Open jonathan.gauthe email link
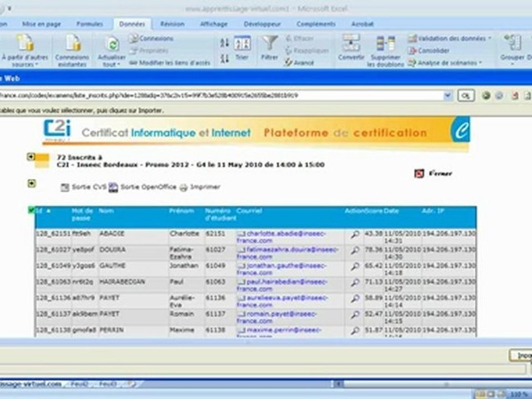This screenshot has width=532, height=399. pyautogui.click(x=282, y=269)
